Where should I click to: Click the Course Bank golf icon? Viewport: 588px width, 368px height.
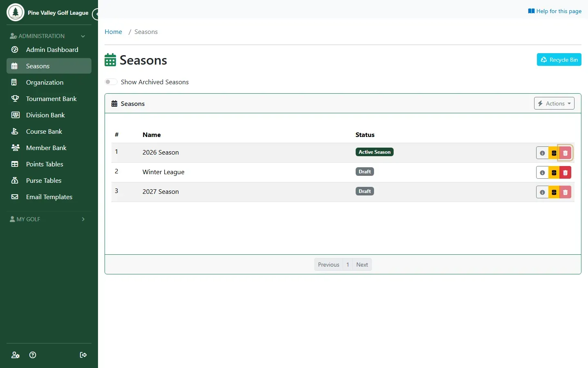[x=15, y=131]
